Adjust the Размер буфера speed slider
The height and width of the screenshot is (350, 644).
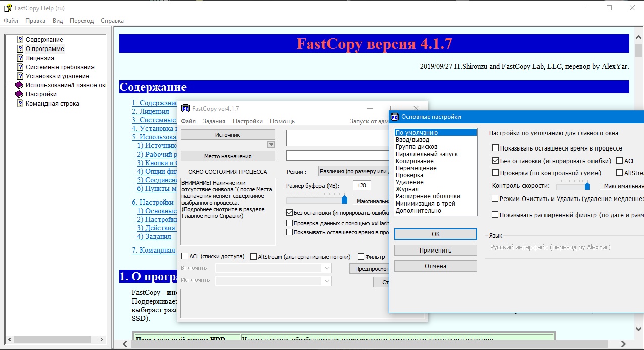click(345, 200)
